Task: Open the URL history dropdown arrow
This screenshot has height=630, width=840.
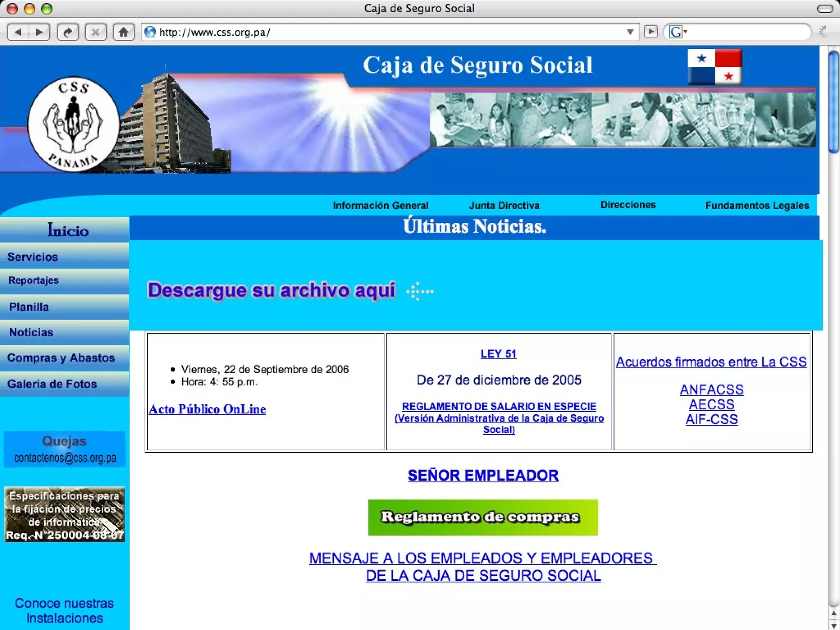Action: [x=630, y=32]
